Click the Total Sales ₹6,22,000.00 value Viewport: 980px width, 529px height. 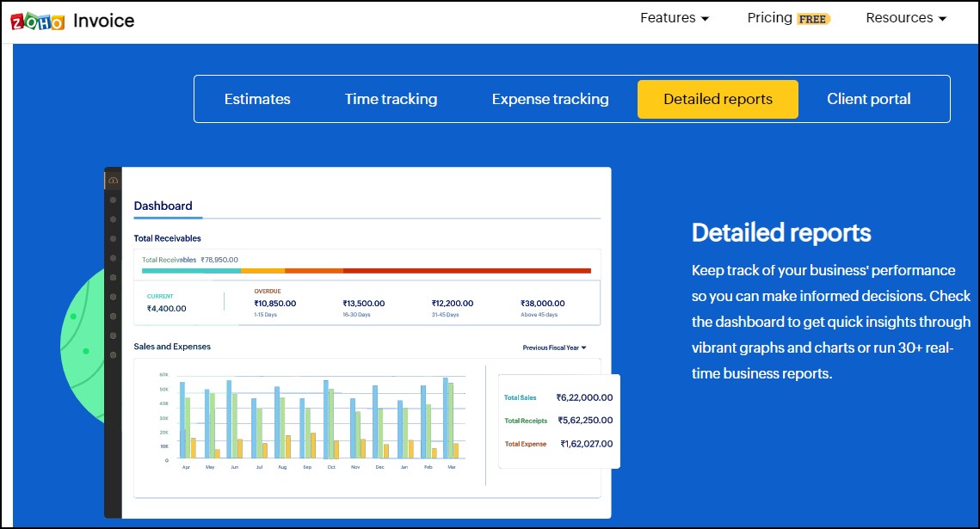click(x=584, y=398)
